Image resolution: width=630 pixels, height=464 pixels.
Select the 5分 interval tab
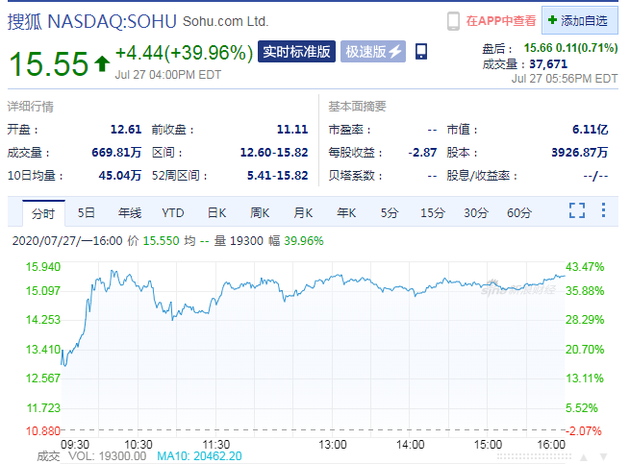(389, 213)
